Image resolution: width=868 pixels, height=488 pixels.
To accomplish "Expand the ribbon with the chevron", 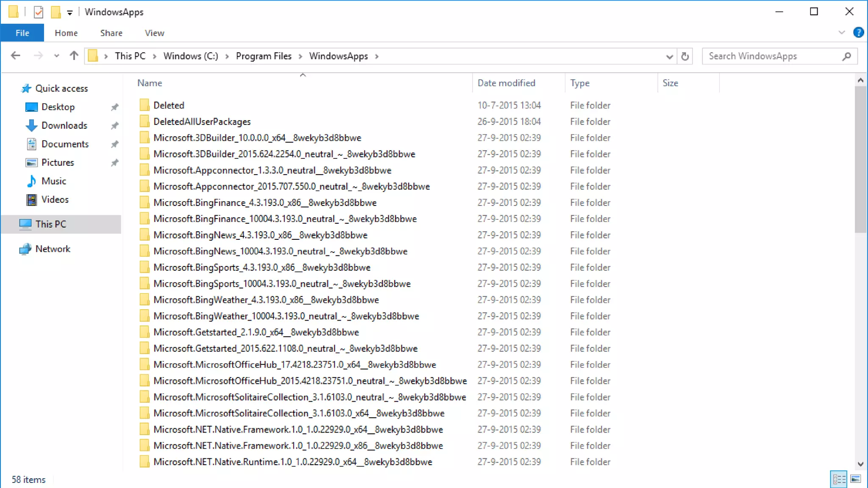I will tap(842, 33).
